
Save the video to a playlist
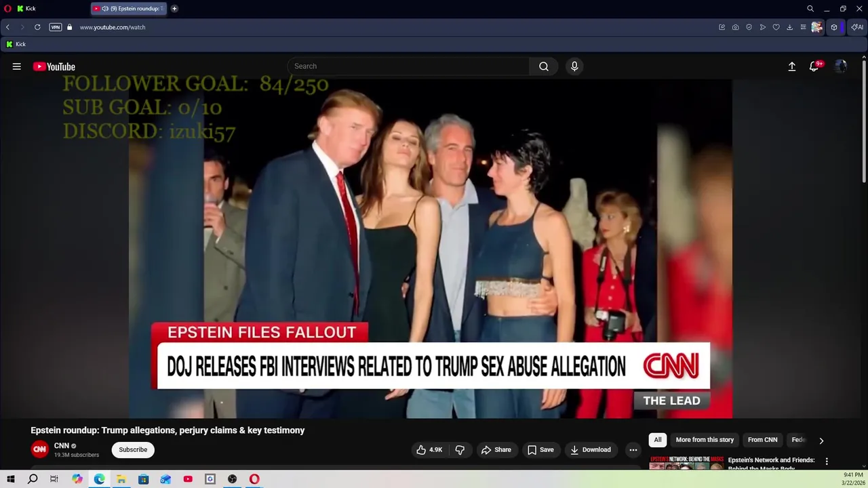point(540,450)
